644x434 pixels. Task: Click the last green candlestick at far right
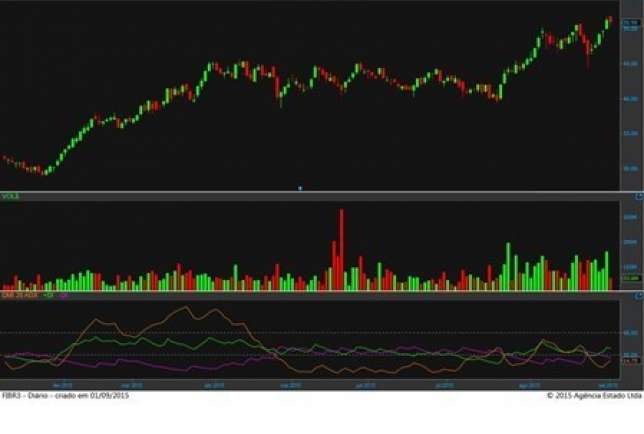coord(609,21)
